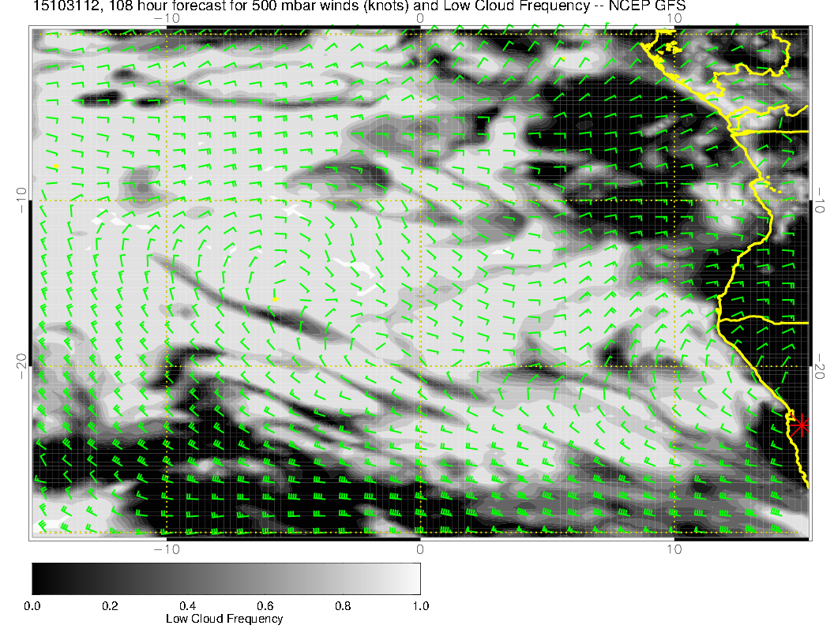Click the 1.0 tick label under colorbar
Screen dimensions: 834x644
click(x=420, y=606)
